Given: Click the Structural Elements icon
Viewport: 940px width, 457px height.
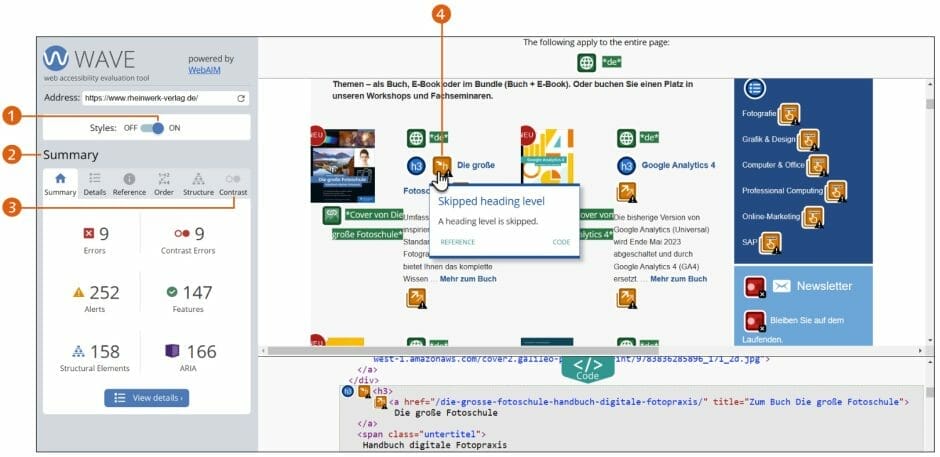Looking at the screenshot, I should [79, 351].
